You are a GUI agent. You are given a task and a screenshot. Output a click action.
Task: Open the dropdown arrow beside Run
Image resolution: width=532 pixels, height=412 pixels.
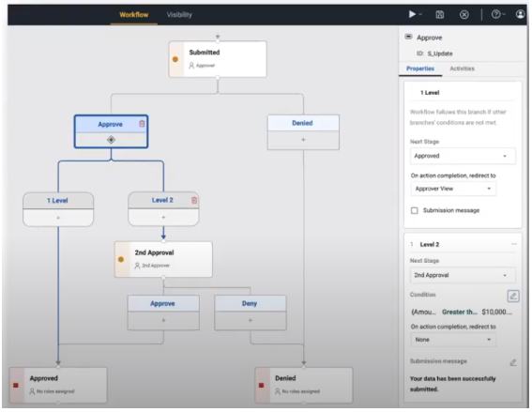pos(420,14)
